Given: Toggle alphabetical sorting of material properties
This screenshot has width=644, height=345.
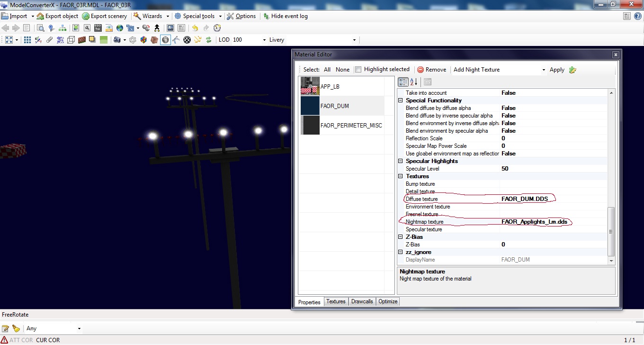Looking at the screenshot, I should (412, 82).
